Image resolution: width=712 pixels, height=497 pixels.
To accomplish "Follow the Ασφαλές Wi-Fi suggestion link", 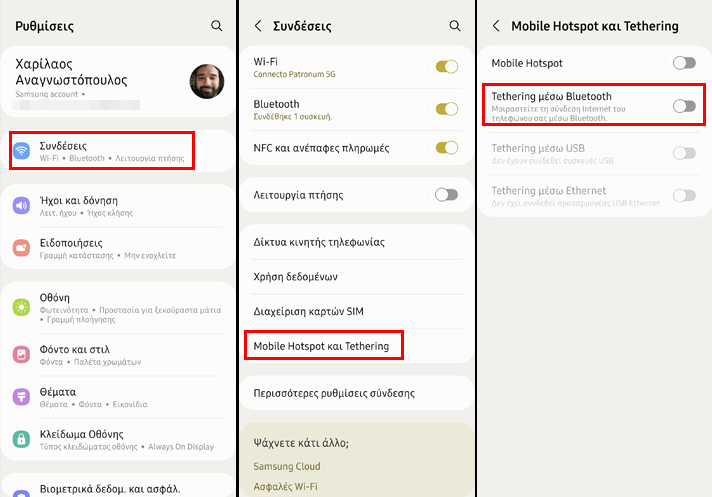I will tap(285, 487).
